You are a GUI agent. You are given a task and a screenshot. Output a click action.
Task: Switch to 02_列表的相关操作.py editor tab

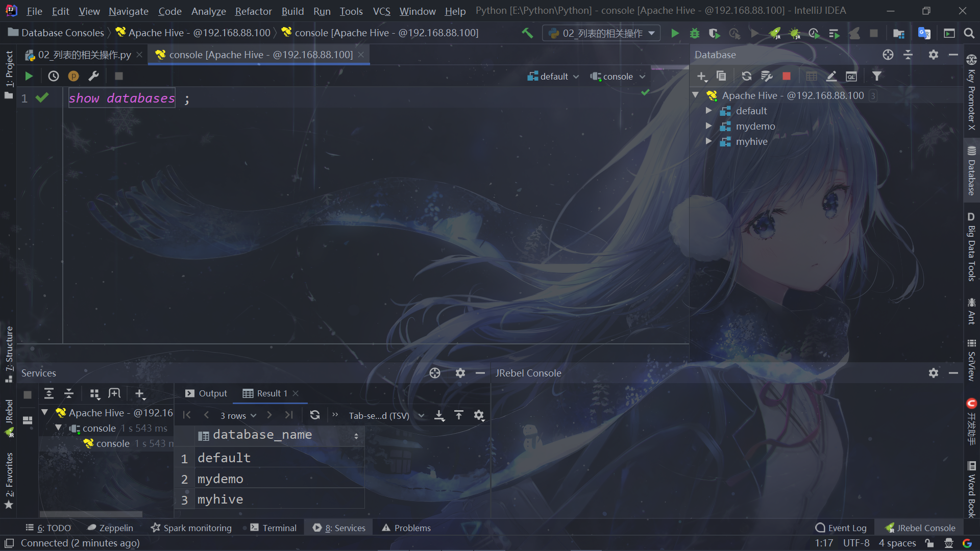pos(85,55)
